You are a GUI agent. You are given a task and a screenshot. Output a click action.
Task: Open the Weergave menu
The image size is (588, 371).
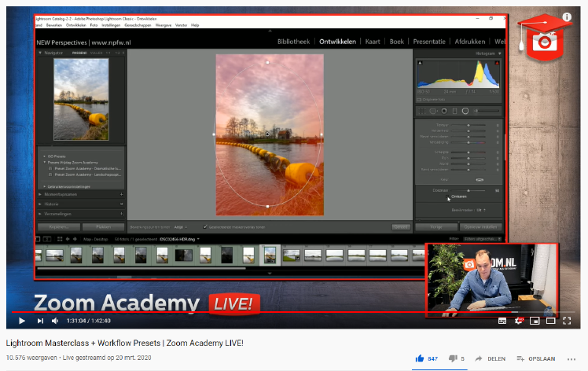click(x=164, y=25)
